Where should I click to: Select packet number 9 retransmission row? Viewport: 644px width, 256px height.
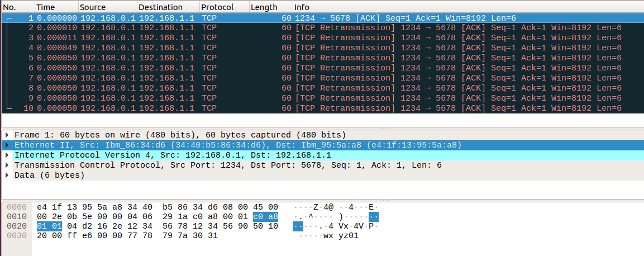click(322, 98)
